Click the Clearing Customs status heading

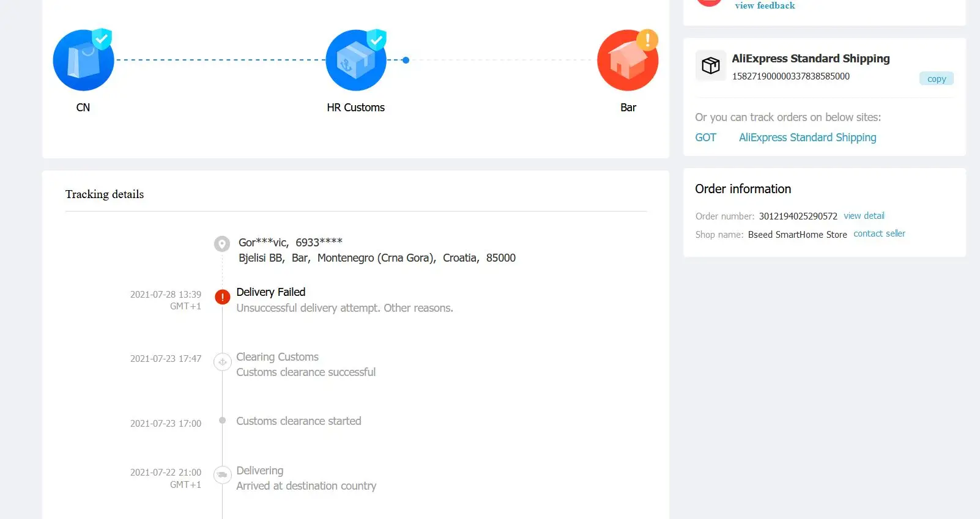tap(278, 357)
